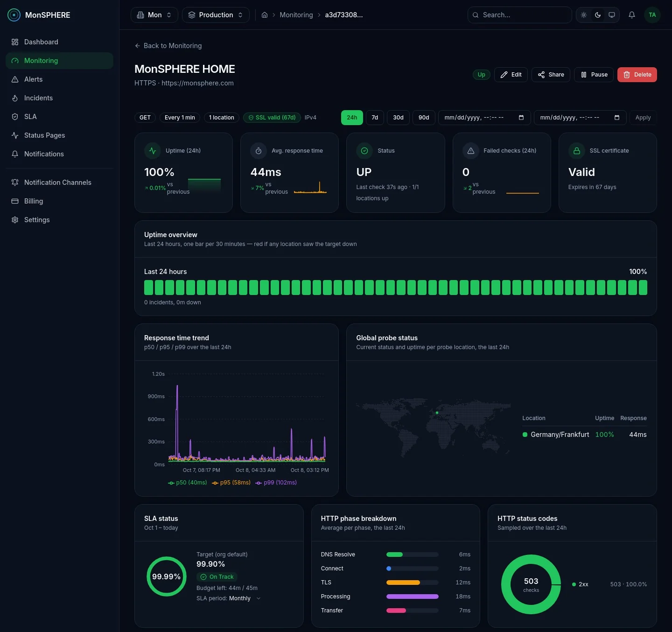
Task: Switch to dark theme moon toggle
Action: click(x=598, y=15)
